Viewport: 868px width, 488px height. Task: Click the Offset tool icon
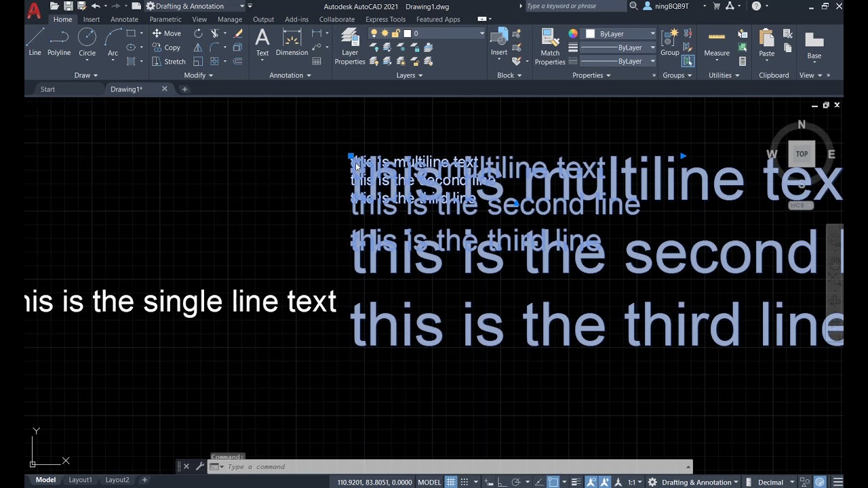point(238,62)
